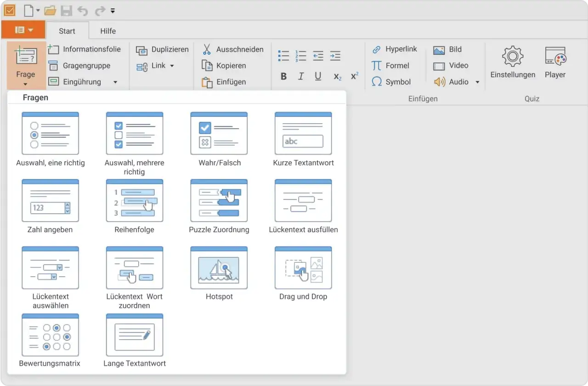Toggle numbered list
Viewport: 588px width, 386px height.
click(x=301, y=56)
